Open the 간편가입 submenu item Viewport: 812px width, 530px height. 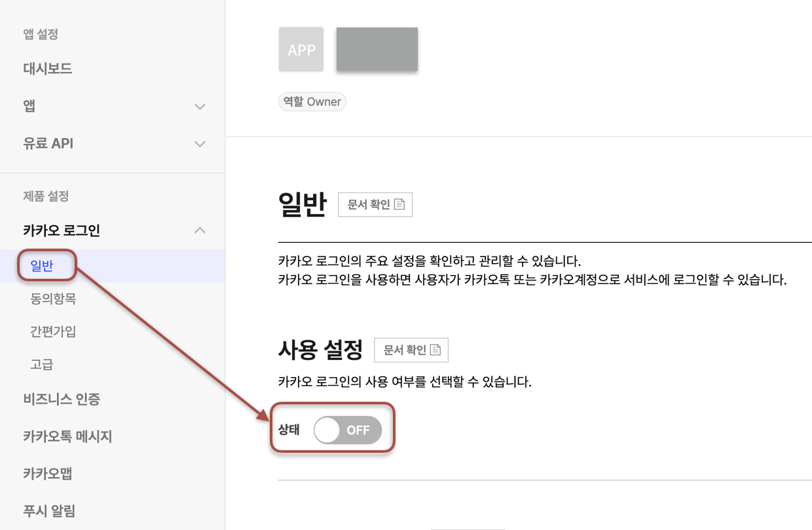coord(53,331)
